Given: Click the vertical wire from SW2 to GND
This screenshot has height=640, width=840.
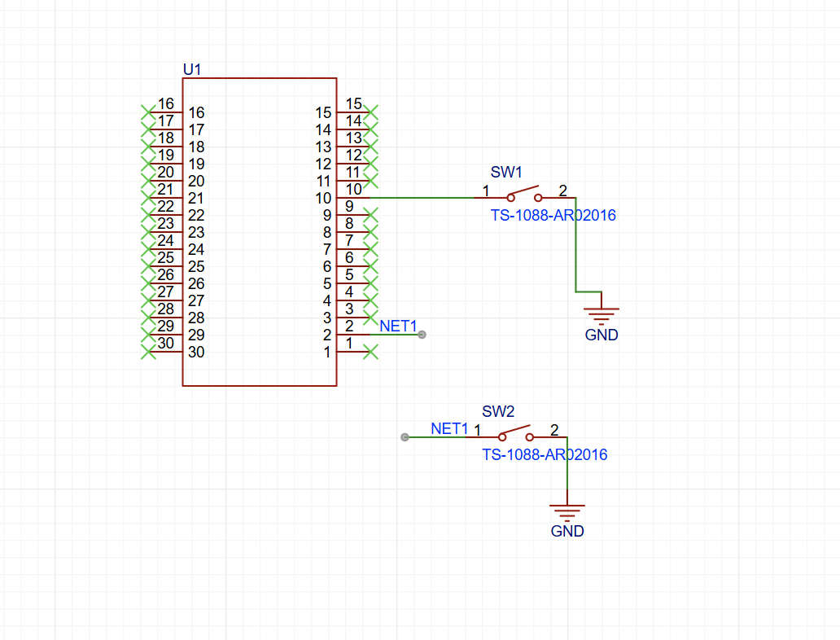Looking at the screenshot, I should [567, 463].
